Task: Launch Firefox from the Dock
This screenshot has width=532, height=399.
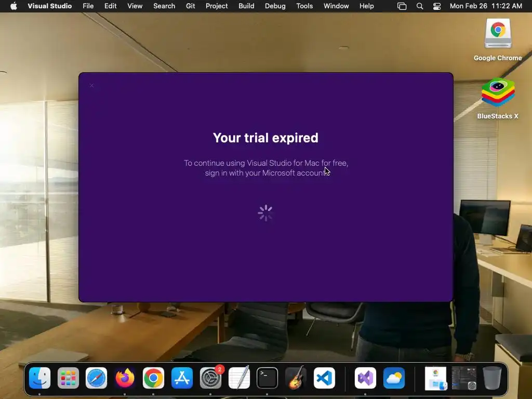Action: click(125, 378)
